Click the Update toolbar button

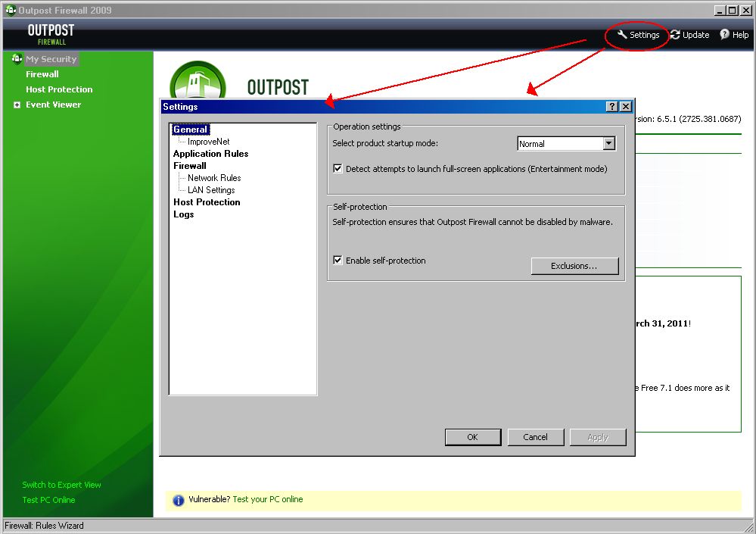pyautogui.click(x=690, y=35)
